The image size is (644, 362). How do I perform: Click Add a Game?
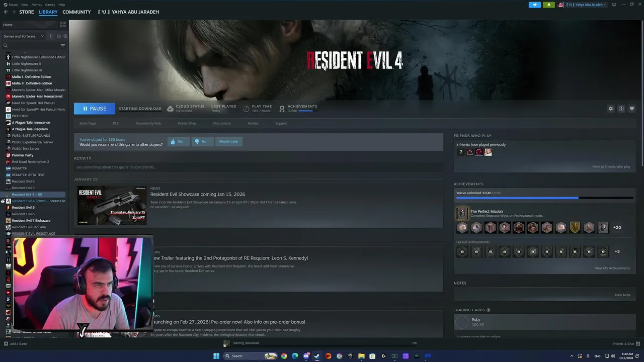(16, 344)
